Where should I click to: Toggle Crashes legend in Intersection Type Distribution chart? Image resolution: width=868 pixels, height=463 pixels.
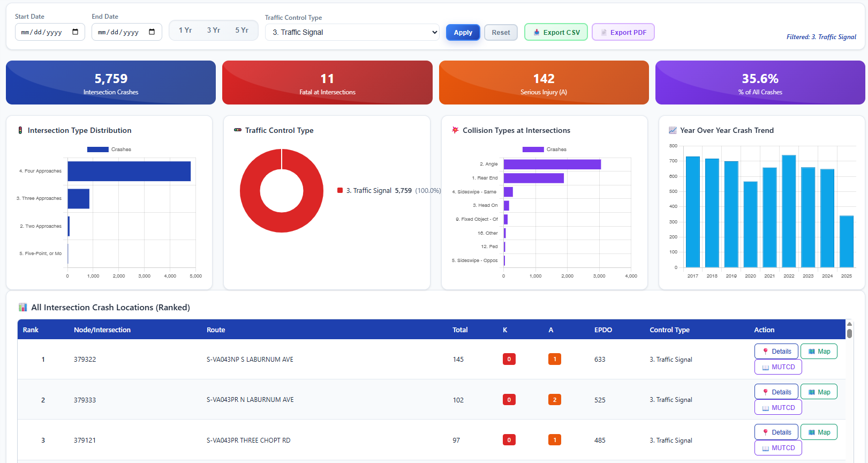click(x=109, y=150)
